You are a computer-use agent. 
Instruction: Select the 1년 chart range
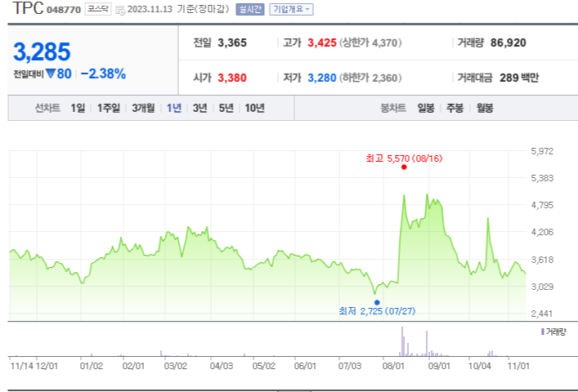point(174,108)
